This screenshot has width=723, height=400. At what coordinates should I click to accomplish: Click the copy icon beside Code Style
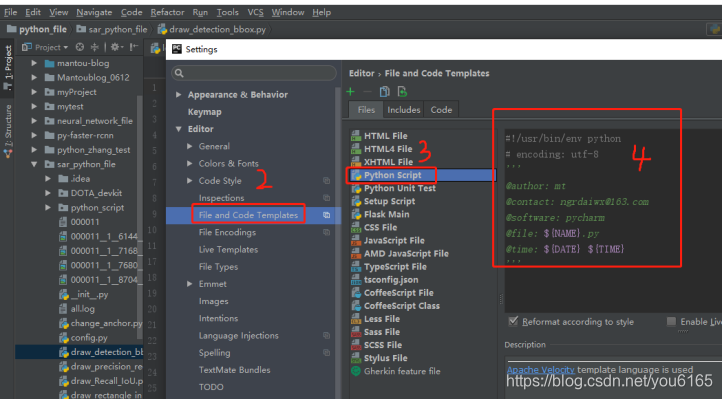tap(326, 181)
